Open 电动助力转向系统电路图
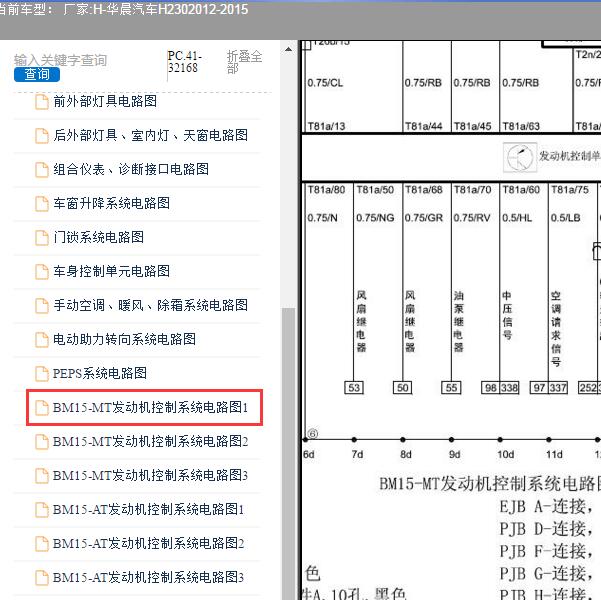Image resolution: width=601 pixels, height=600 pixels. pos(125,339)
